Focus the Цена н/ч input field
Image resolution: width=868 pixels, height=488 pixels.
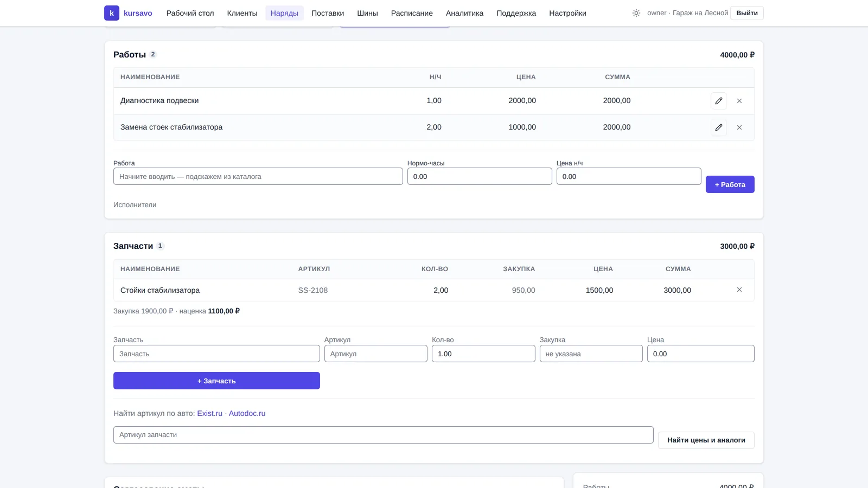[629, 176]
